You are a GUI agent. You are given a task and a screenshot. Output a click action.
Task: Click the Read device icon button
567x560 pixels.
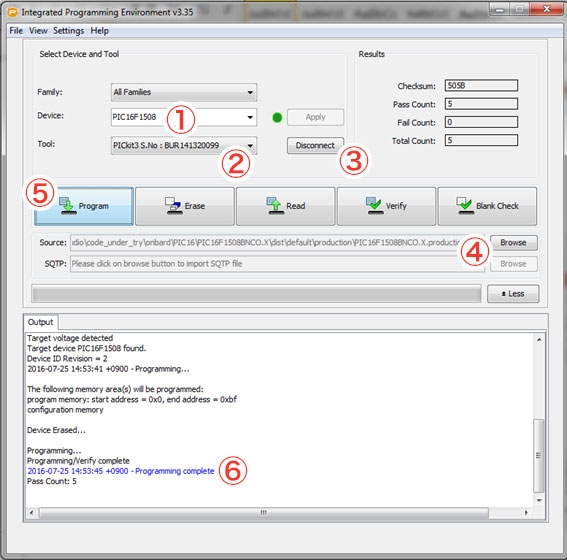pyautogui.click(x=286, y=206)
